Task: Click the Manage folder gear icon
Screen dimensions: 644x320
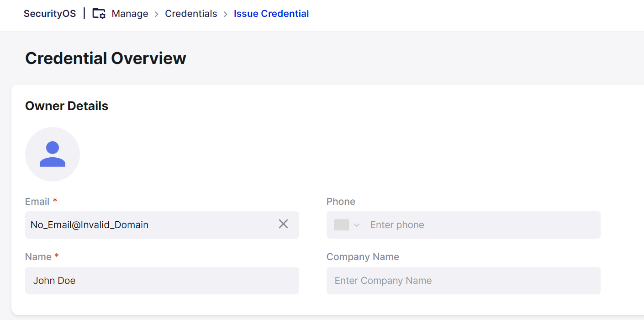Action: 98,14
